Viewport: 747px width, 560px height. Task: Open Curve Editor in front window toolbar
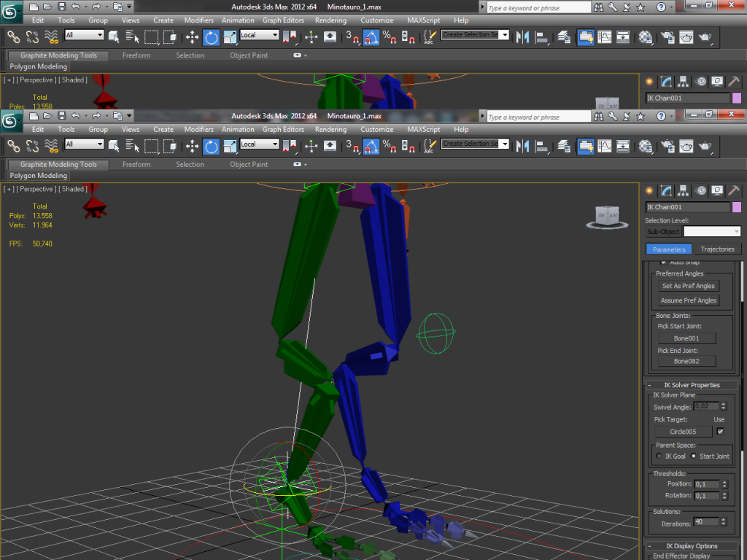click(605, 146)
